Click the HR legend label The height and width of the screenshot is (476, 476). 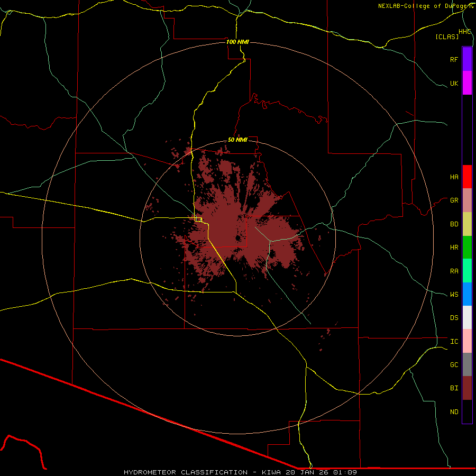tap(454, 248)
